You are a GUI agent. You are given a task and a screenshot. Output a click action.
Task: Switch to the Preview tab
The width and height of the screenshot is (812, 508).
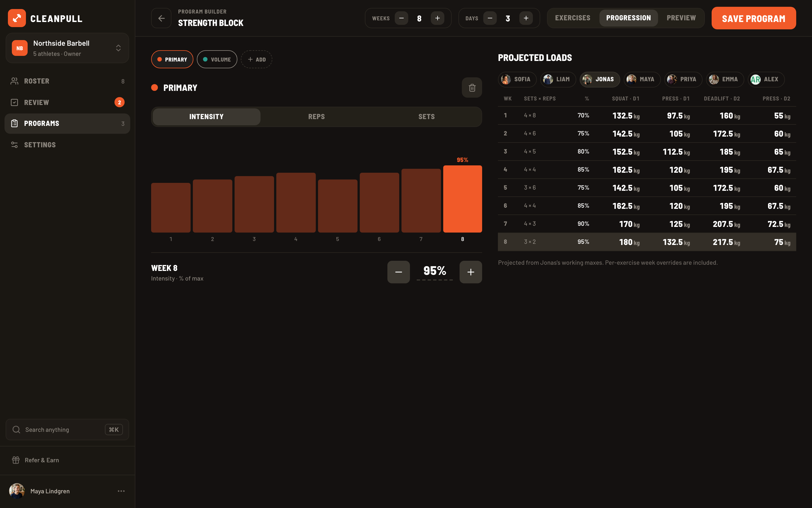coord(681,18)
